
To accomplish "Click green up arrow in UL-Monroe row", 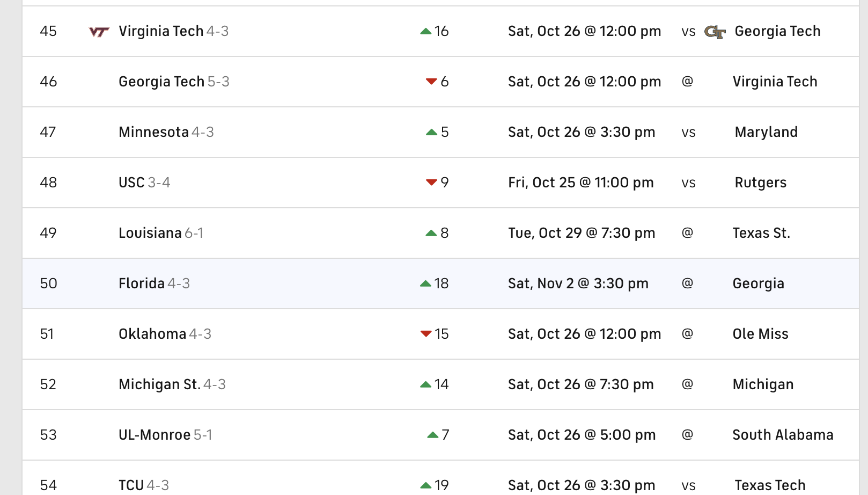I will tap(433, 435).
